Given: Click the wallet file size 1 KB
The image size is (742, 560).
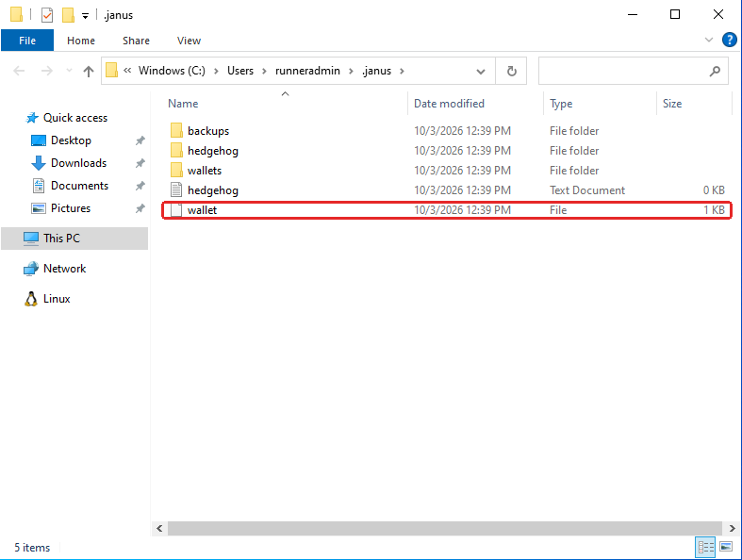Looking at the screenshot, I should 714,210.
